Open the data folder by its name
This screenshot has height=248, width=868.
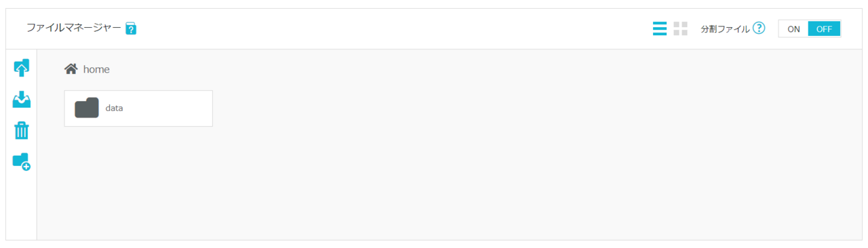pos(114,108)
